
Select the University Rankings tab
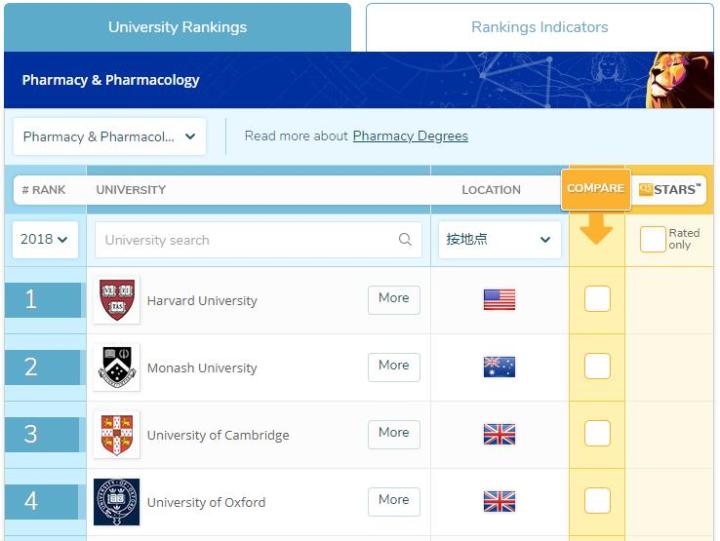(177, 27)
